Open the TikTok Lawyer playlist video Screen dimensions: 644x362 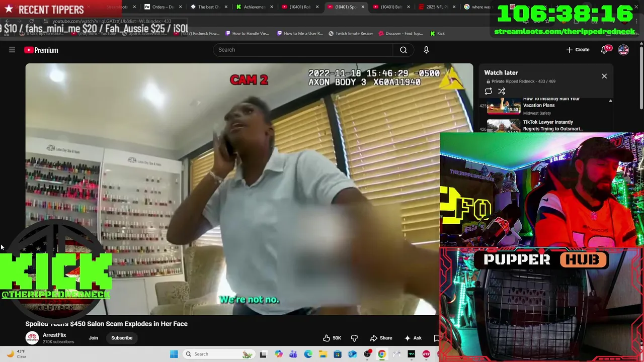point(553,125)
